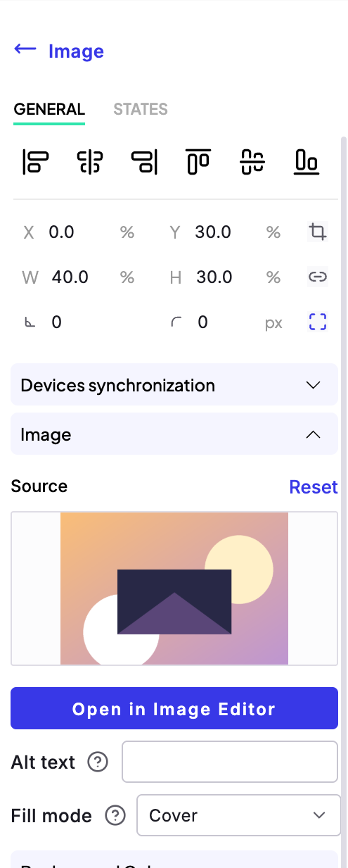This screenshot has height=868, width=348.
Task: Click the fullscreen corners icon
Action: (x=318, y=322)
